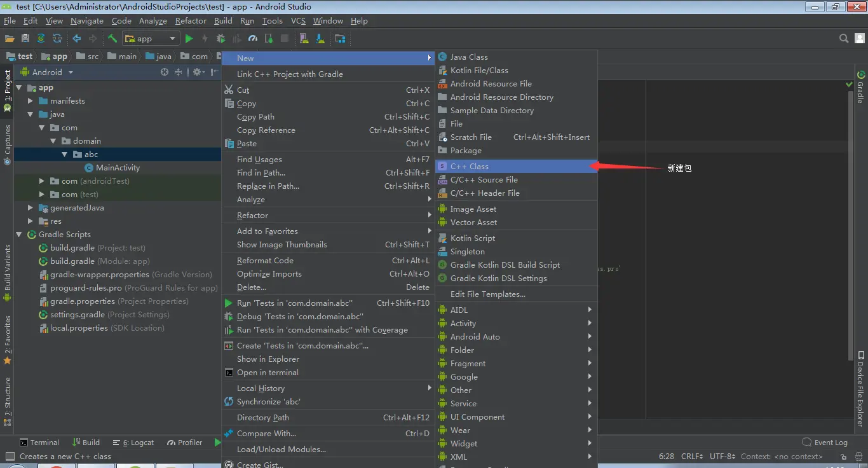
Task: Click the Forward navigation arrow in toolbar
Action: pos(93,39)
